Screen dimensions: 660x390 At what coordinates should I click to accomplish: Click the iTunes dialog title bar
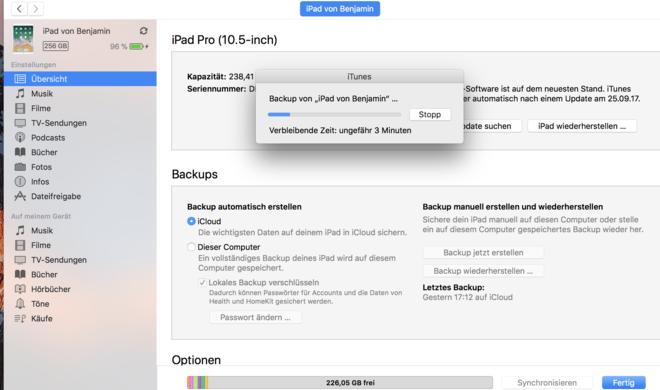(359, 77)
